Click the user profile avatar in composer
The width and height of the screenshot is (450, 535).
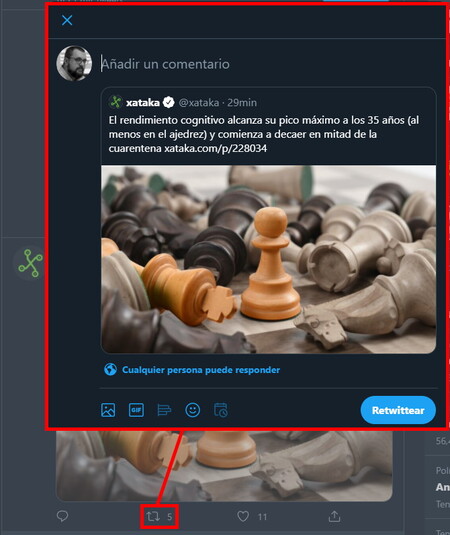(x=74, y=63)
